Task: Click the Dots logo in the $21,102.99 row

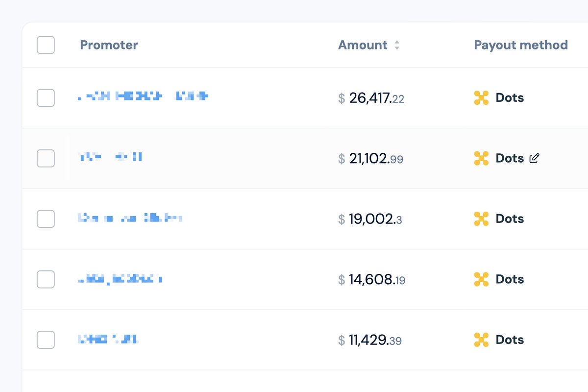Action: pyautogui.click(x=482, y=158)
